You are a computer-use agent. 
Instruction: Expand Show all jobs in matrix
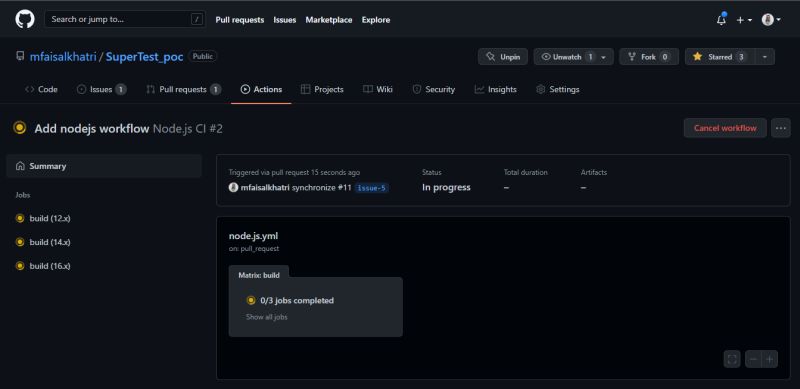click(x=266, y=317)
